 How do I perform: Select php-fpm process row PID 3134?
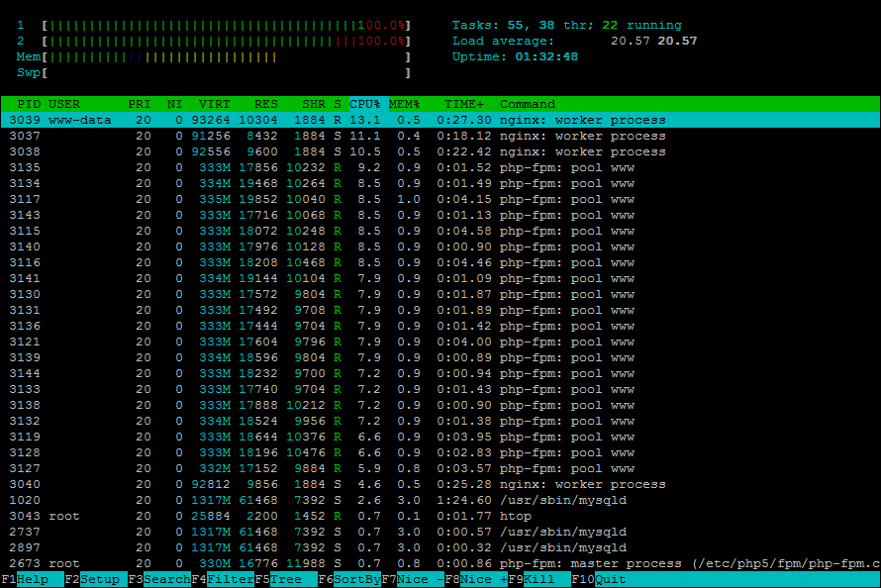pos(440,184)
